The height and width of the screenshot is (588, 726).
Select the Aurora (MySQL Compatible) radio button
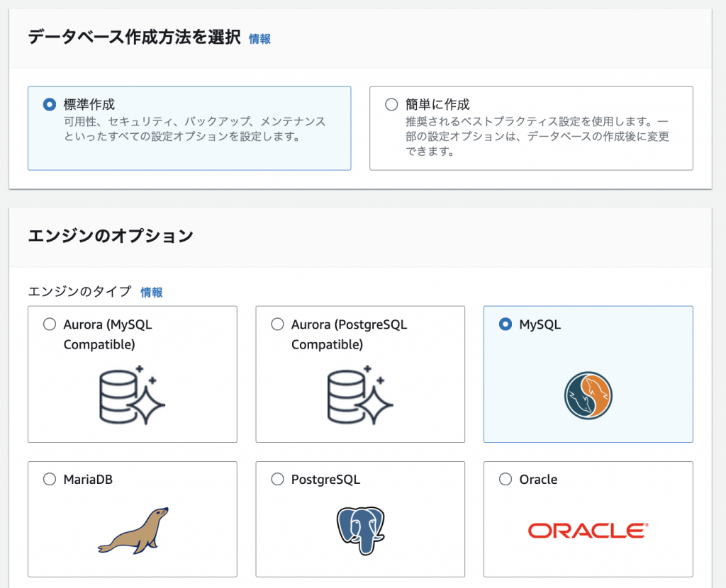pos(50,324)
